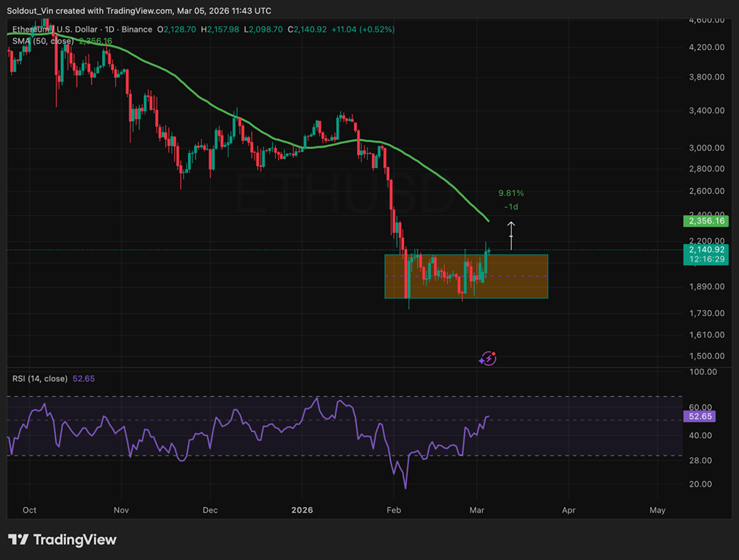Select the 9.81% measurement label
This screenshot has height=560, width=739.
pyautogui.click(x=510, y=192)
